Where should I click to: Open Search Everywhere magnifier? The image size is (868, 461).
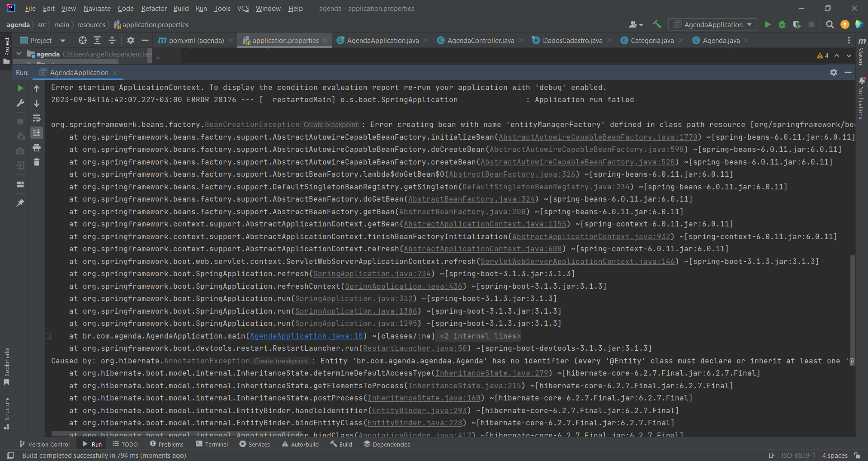(x=830, y=24)
